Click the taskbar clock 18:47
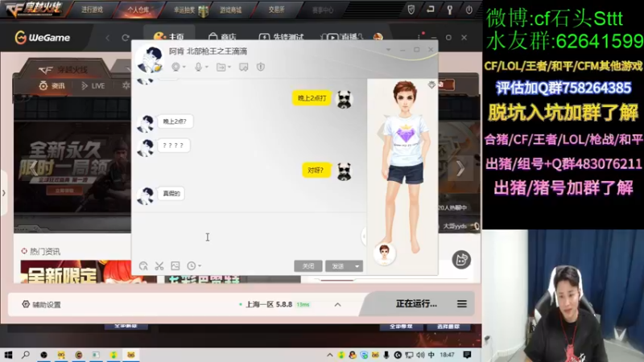This screenshot has width=644, height=362. click(x=447, y=355)
